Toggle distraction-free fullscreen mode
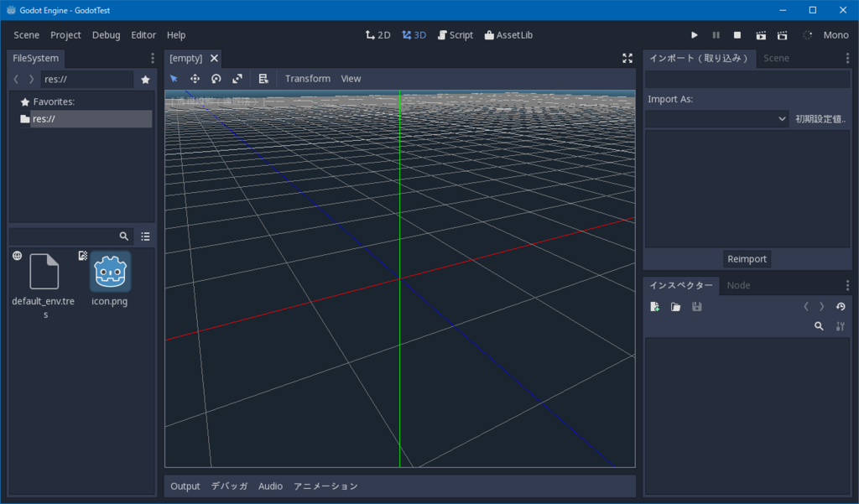 click(627, 58)
